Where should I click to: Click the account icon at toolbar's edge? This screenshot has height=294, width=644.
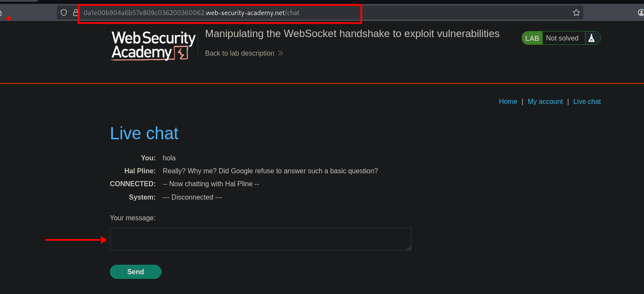641,13
